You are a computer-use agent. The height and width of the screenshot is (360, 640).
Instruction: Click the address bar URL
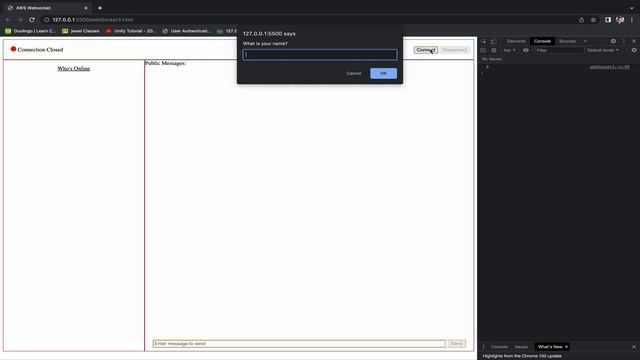pyautogui.click(x=93, y=20)
